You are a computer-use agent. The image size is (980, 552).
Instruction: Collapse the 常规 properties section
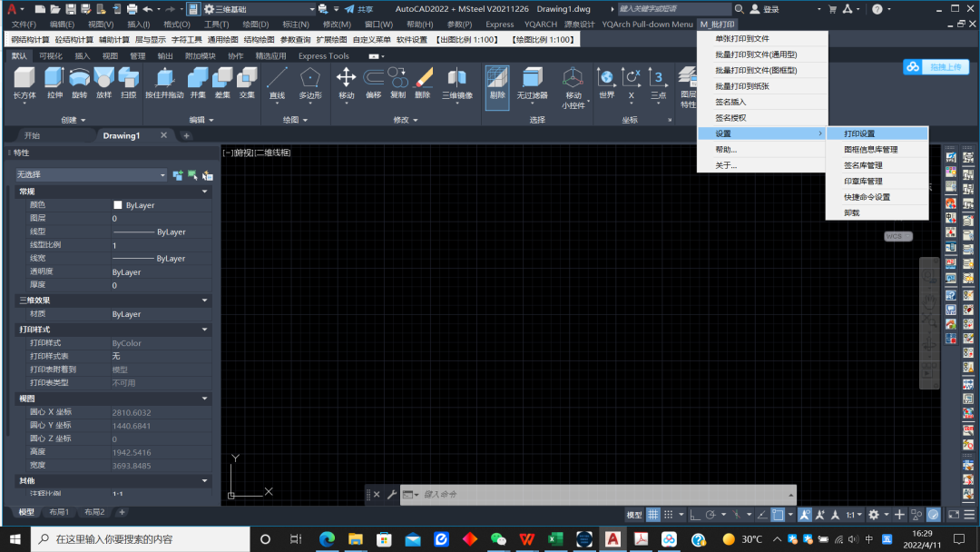205,192
